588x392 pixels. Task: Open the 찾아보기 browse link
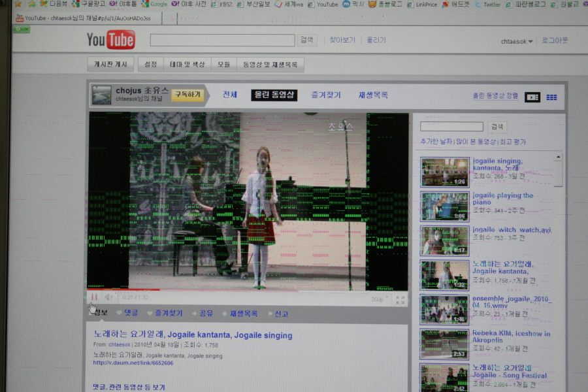tap(342, 40)
